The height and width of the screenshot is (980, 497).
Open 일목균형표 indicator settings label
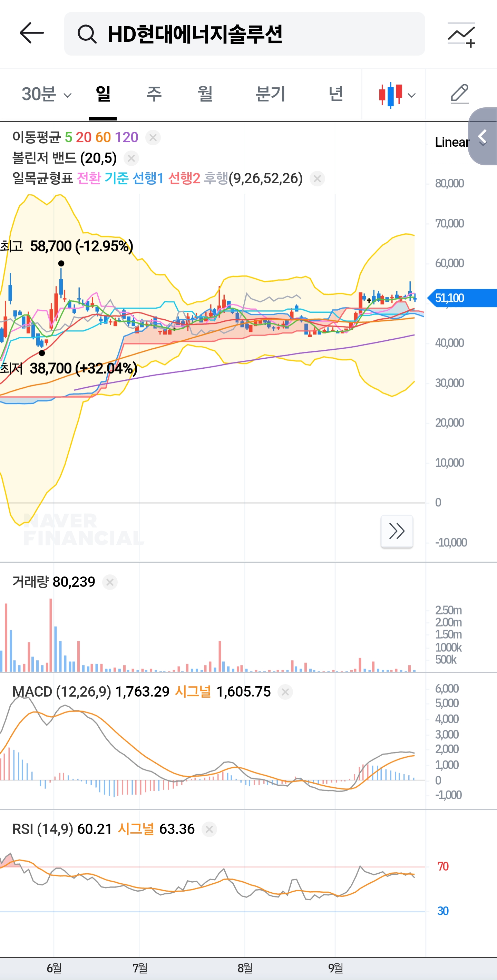tap(157, 178)
